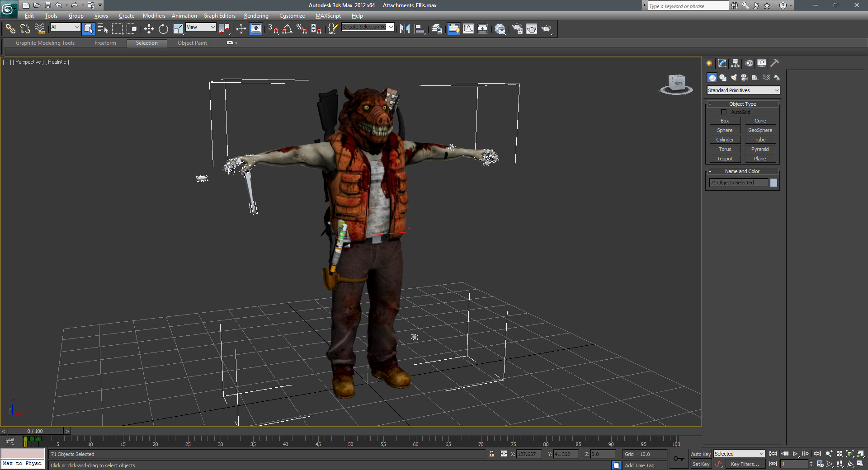Enable the AutoGrid checkbox
This screenshot has width=868, height=470.
click(724, 112)
